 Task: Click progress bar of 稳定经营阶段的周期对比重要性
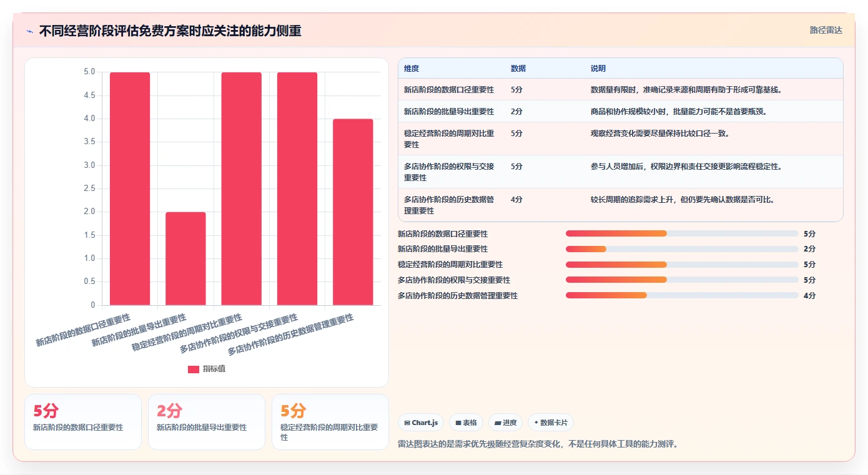coord(682,265)
